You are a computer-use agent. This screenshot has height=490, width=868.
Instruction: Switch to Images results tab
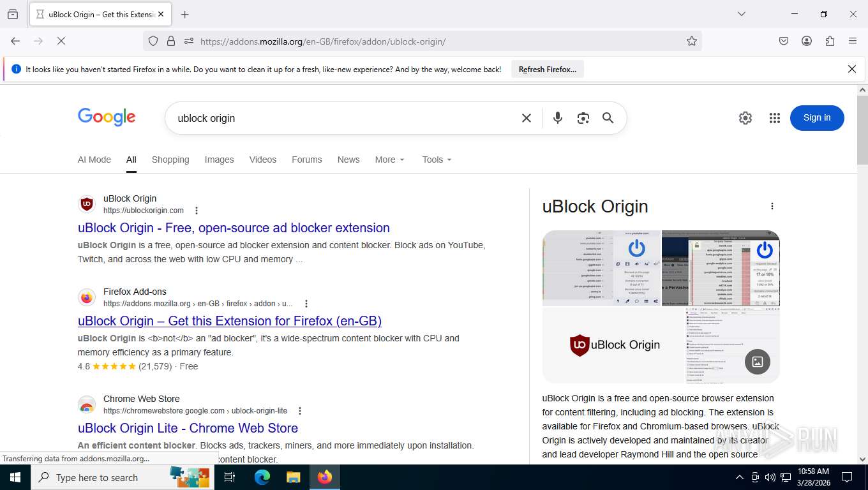(x=219, y=160)
